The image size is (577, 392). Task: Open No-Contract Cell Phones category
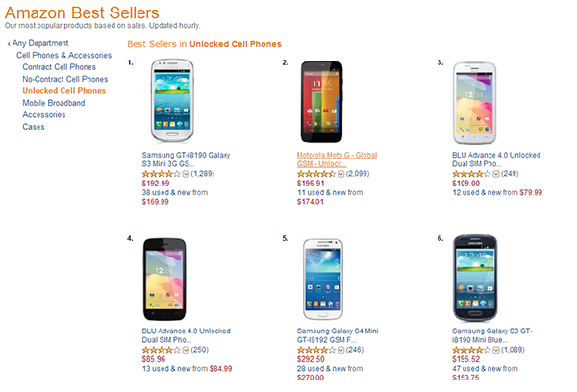(67, 79)
